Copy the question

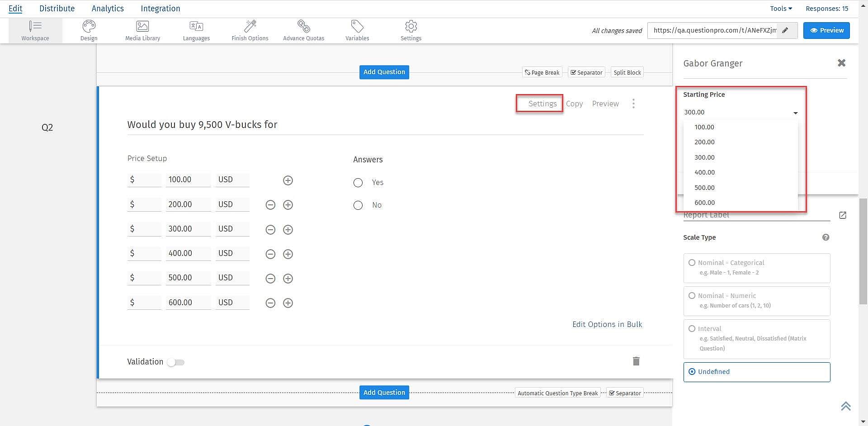tap(574, 104)
